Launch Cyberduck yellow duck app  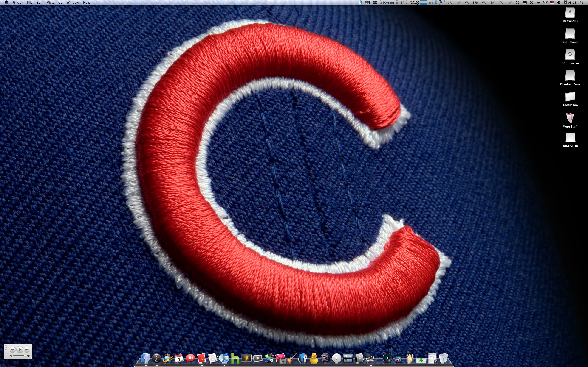pyautogui.click(x=314, y=358)
